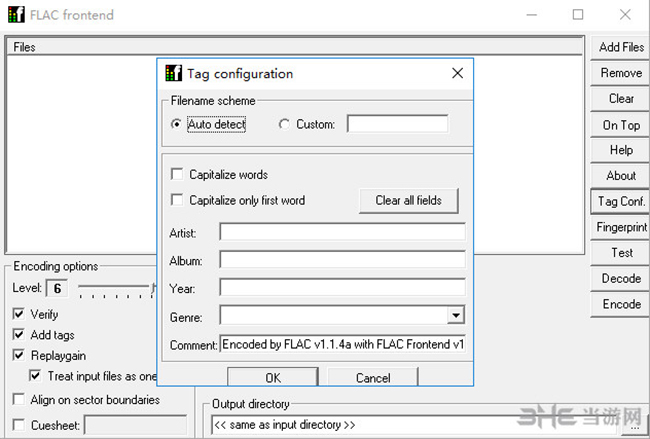The width and height of the screenshot is (650, 439).
Task: Focus the Custom scheme input field
Action: point(398,124)
